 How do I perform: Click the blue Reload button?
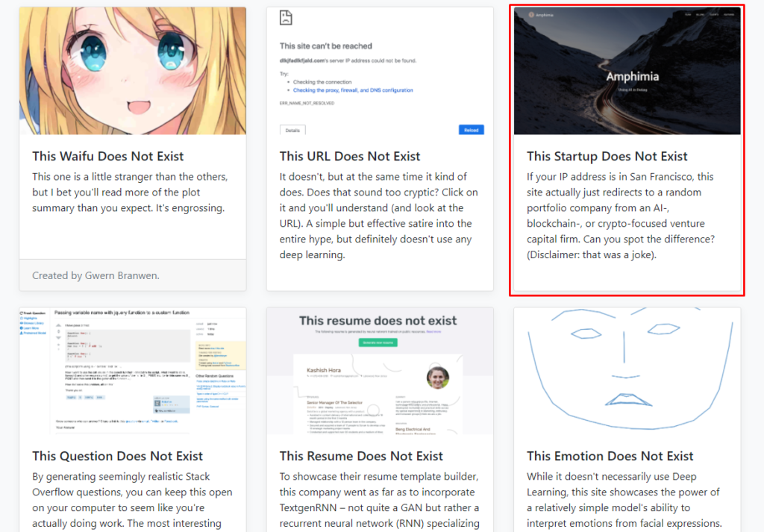(471, 130)
